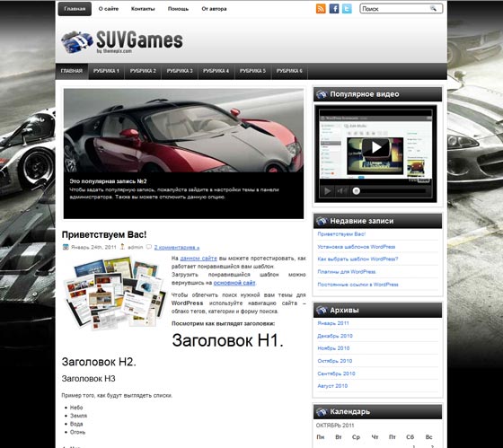Open the Ноябрь 2010 archive
Screen dimensions: 503x448
(x=333, y=348)
